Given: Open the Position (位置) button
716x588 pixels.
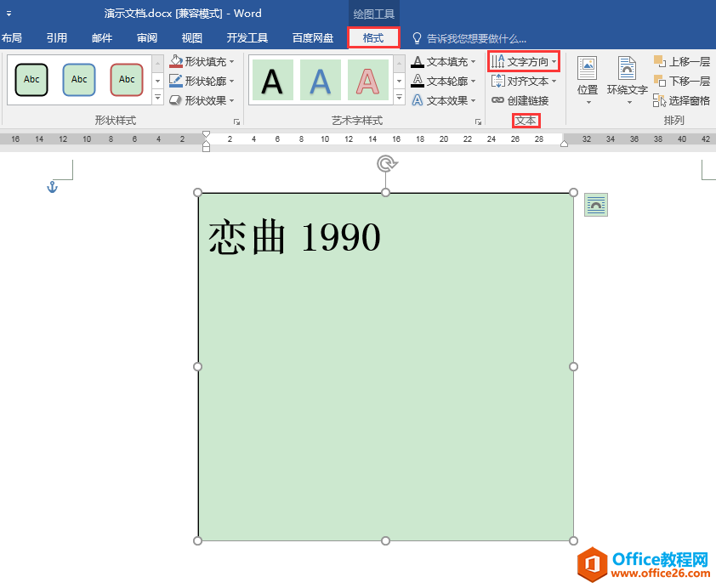Looking at the screenshot, I should [588, 80].
